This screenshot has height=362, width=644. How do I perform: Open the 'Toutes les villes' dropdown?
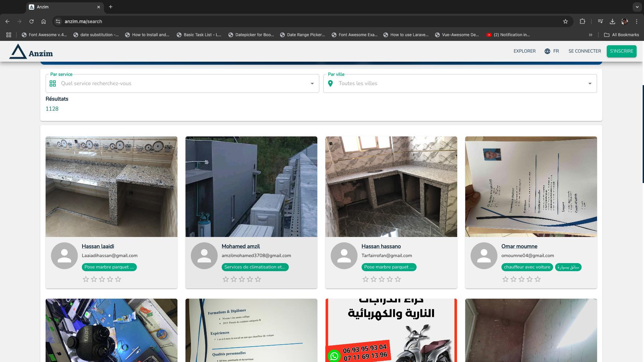(590, 83)
